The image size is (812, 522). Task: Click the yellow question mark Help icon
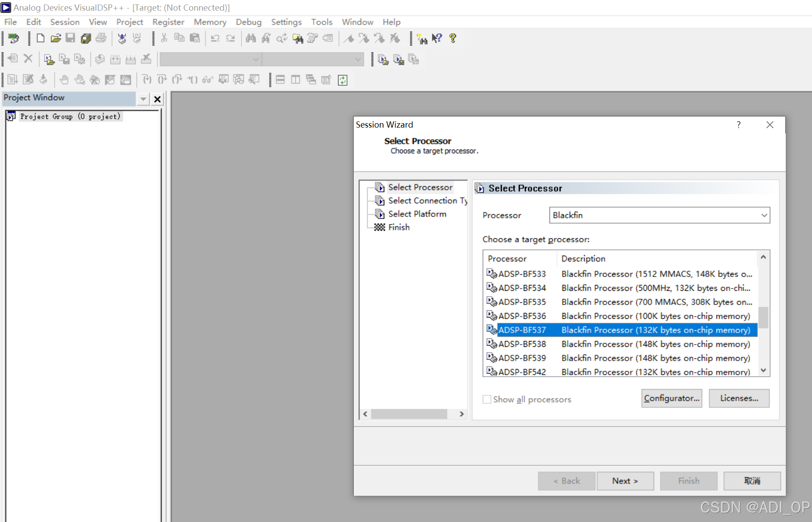click(452, 38)
